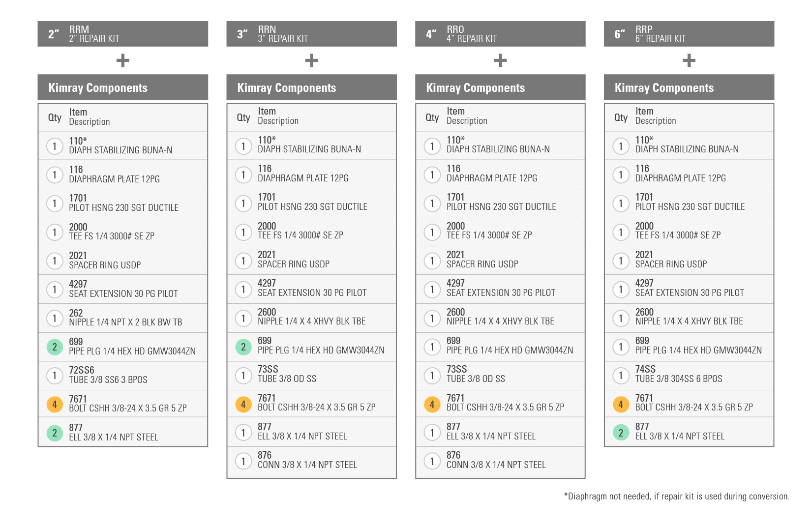Select the orange quantity 4 badge in 6" column
Viewport: 812px width, 525px height.
pyautogui.click(x=621, y=405)
